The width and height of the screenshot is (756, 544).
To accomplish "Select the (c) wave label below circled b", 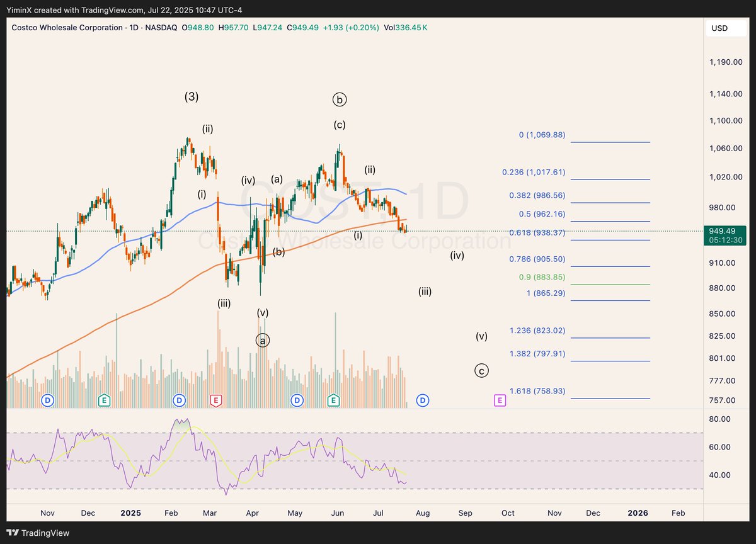I will point(340,125).
